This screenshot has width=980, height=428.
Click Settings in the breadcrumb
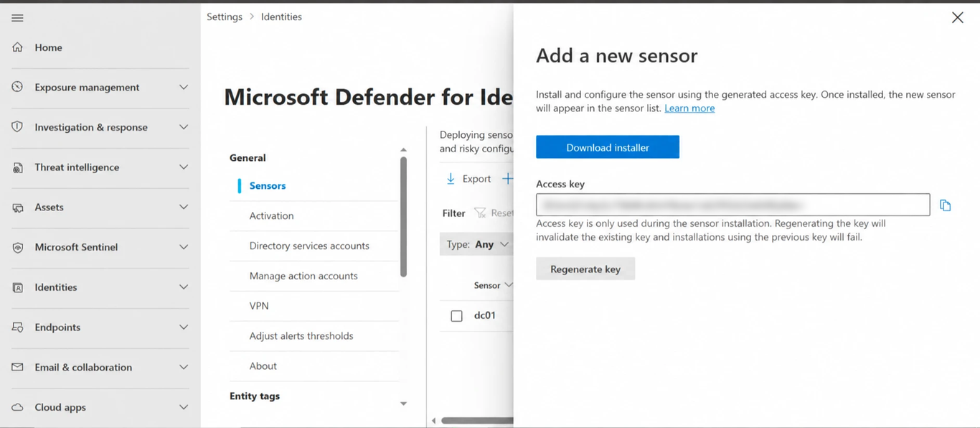point(225,17)
